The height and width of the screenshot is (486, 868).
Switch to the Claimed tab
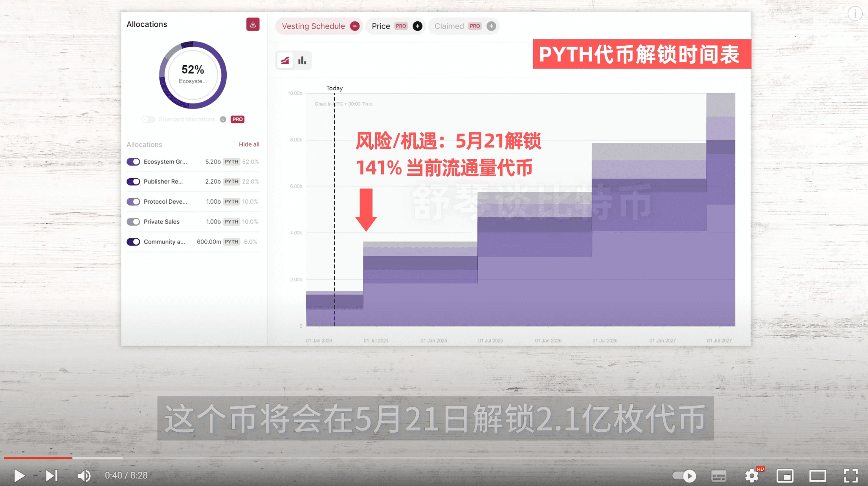(449, 26)
